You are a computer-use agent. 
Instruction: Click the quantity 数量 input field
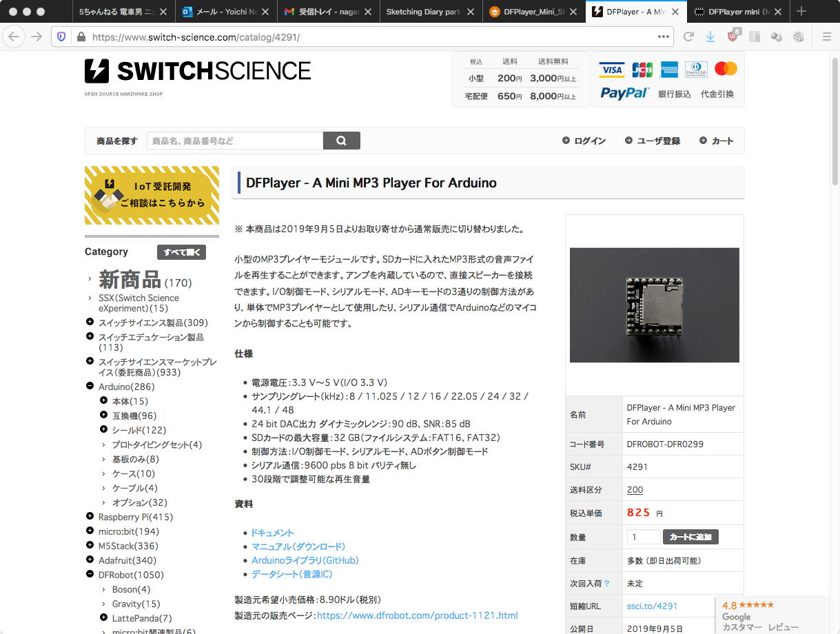pyautogui.click(x=644, y=537)
